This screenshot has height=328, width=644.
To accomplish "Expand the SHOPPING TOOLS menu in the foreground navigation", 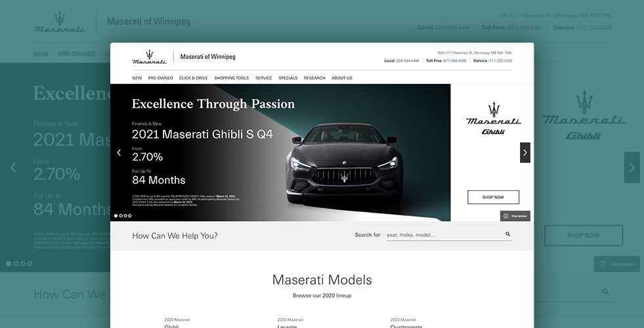I will (231, 78).
